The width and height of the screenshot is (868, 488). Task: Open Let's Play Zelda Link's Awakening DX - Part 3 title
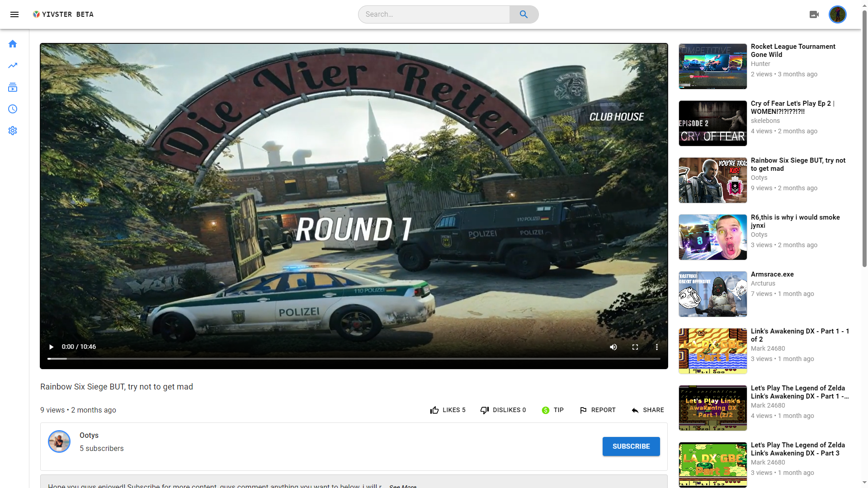[x=797, y=449]
